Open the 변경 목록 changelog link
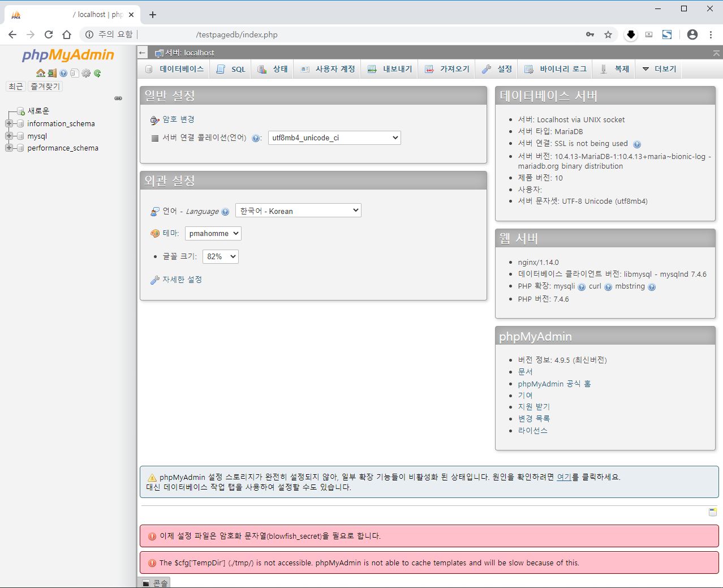 coord(533,419)
